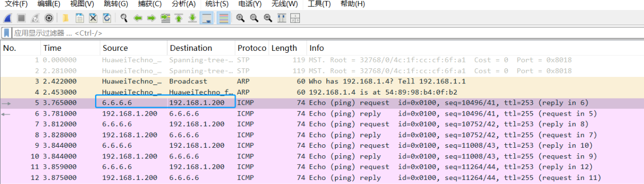
Task: Start capturing packets with the shark fin icon
Action: [8, 18]
